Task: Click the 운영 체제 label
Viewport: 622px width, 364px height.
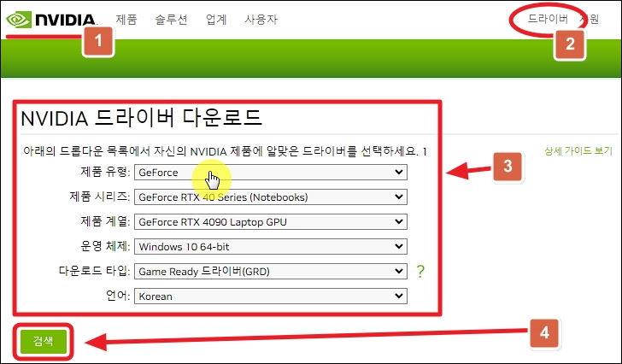Action: tap(105, 246)
